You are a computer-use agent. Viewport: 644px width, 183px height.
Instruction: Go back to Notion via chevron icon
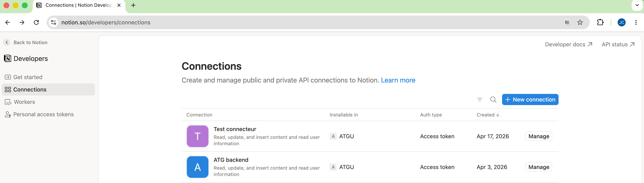pos(7,43)
